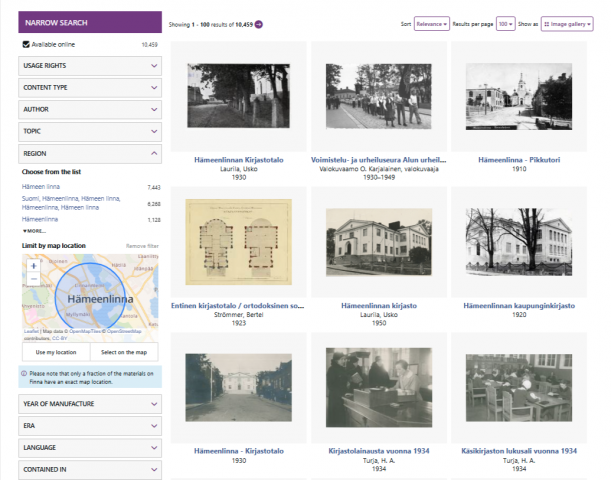This screenshot has height=480, width=611.
Task: Open the Kirjastolainausta vuonna 1934 thumbnail
Action: [x=379, y=388]
